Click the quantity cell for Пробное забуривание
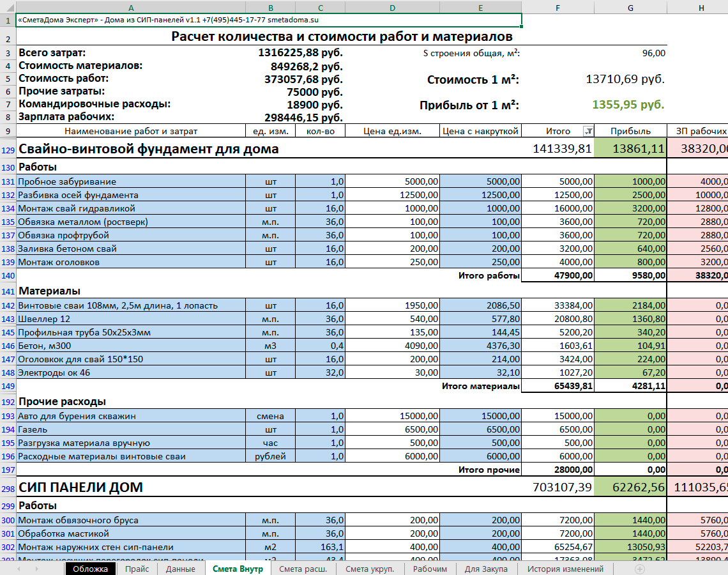This screenshot has width=728, height=575. (321, 181)
